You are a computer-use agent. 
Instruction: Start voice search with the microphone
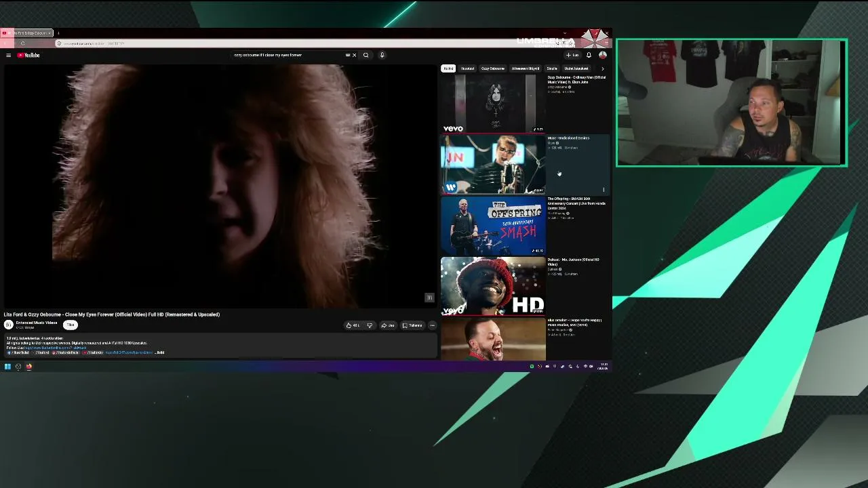[382, 56]
